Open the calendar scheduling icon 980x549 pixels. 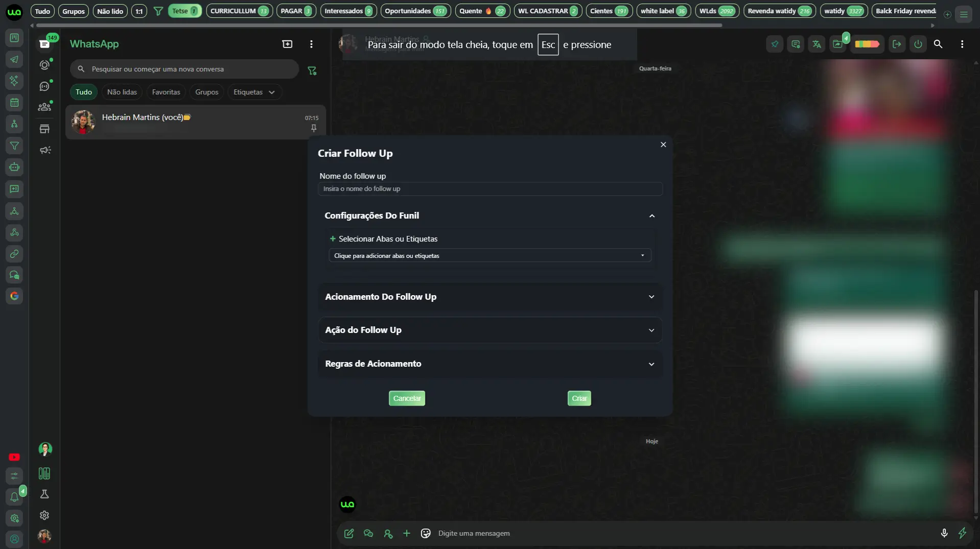14,103
